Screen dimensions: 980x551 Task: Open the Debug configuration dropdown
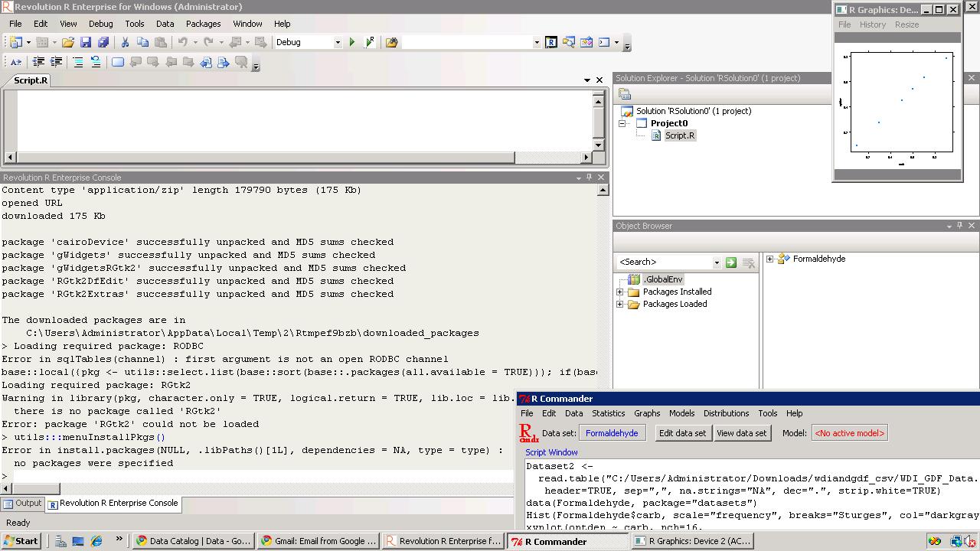(x=337, y=43)
